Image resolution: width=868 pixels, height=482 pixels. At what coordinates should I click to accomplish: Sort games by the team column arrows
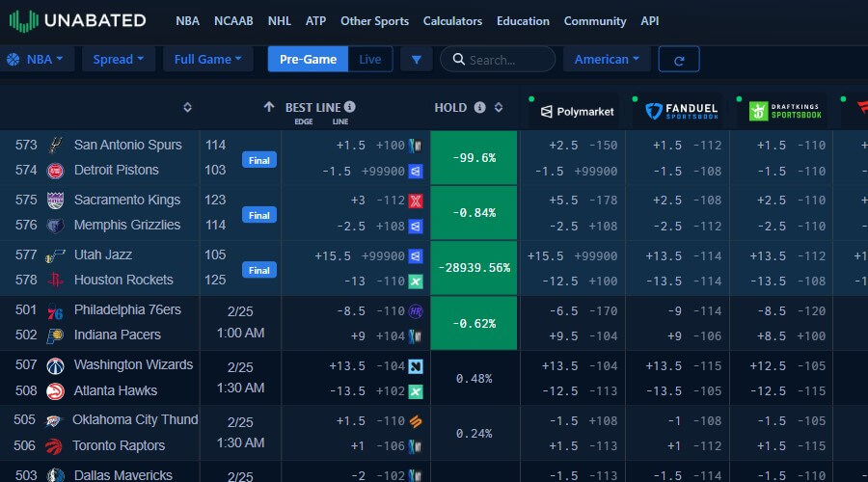tap(188, 107)
